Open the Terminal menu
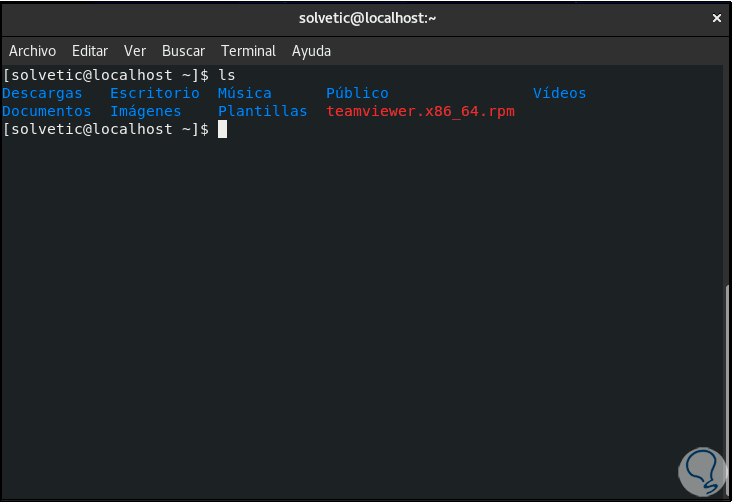732x502 pixels. click(248, 51)
